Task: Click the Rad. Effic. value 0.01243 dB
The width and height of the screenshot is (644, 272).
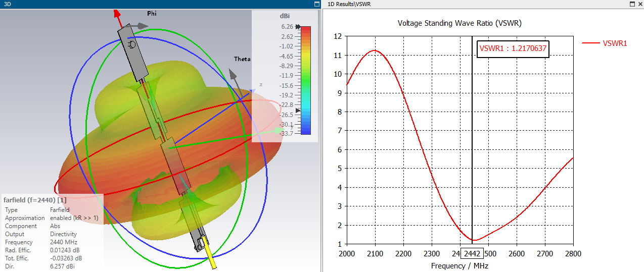Action: pos(66,250)
